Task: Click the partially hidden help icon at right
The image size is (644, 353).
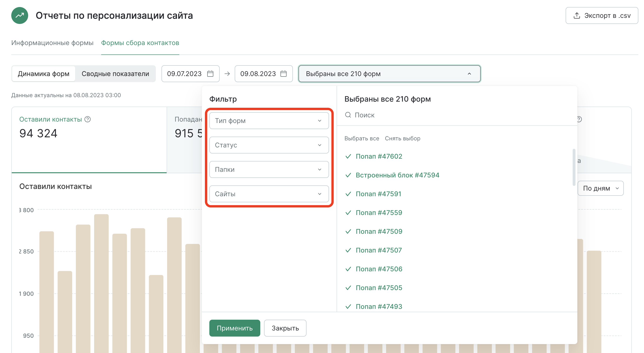Action: [x=579, y=119]
